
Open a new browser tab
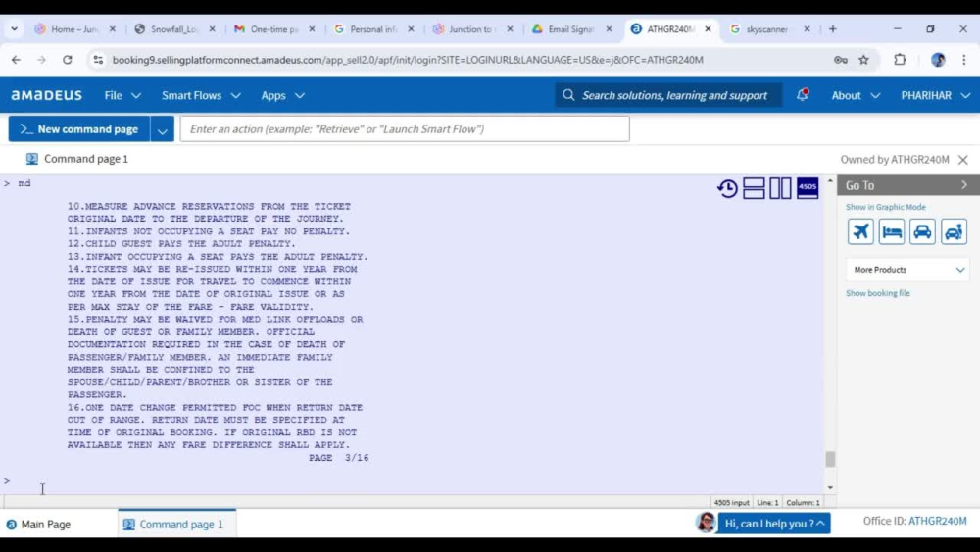(x=832, y=28)
